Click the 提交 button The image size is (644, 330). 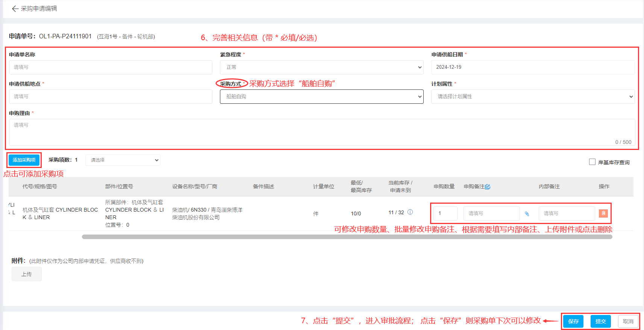[600, 321]
